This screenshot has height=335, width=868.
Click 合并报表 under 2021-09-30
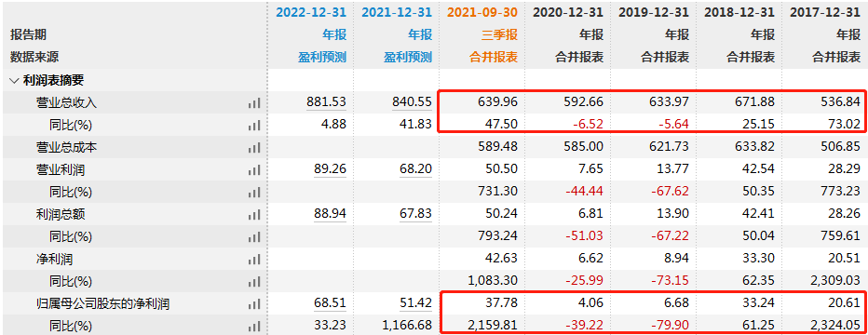[x=495, y=57]
